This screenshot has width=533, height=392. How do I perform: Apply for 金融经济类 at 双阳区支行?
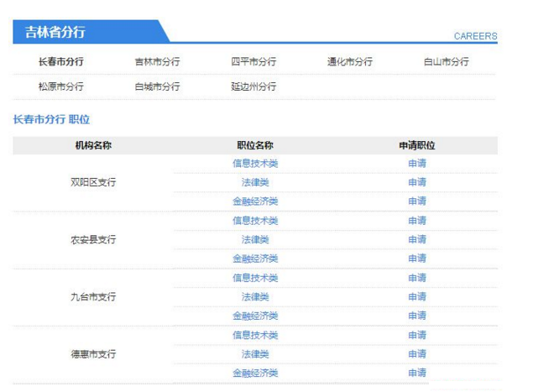tap(417, 201)
